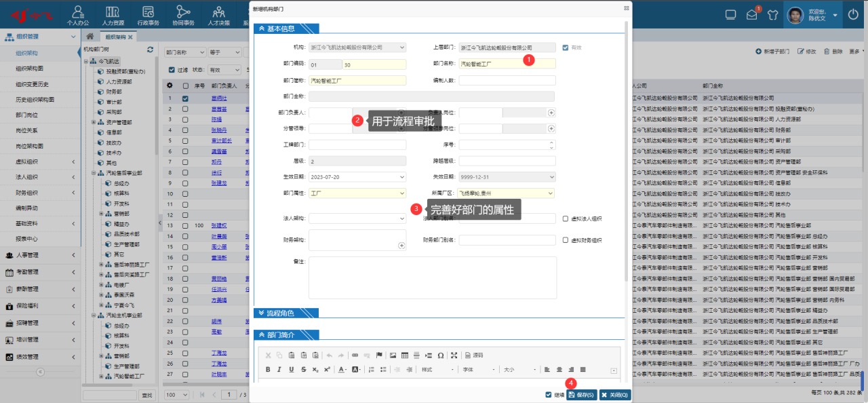Enable the 虚拟法人组织 checkbox
This screenshot has height=403, width=868.
[x=566, y=218]
